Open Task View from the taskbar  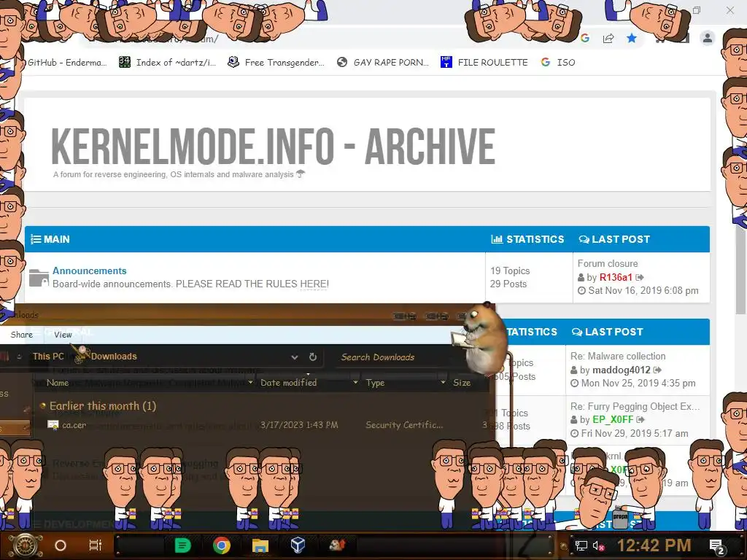(96, 545)
